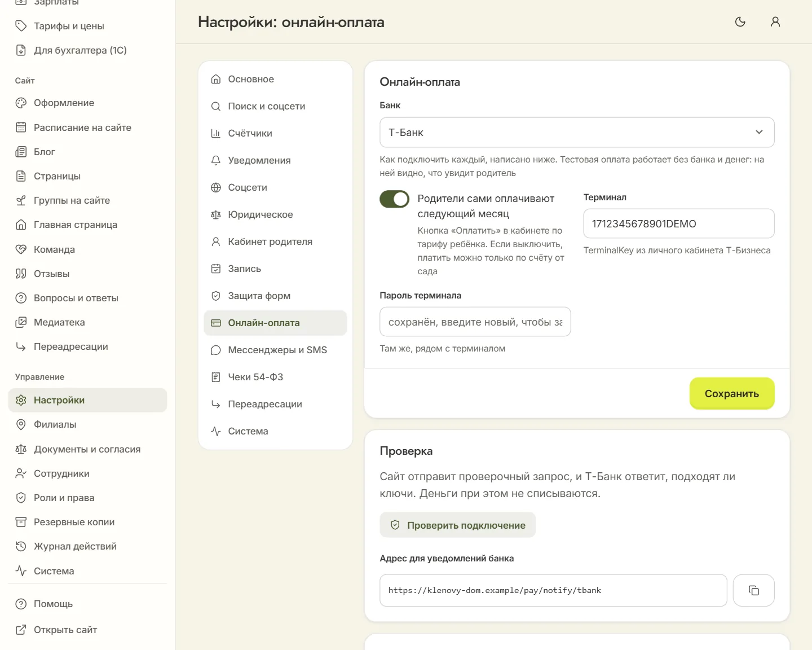Viewport: 812px width, 650px height.
Task: Click the Терминал key input field
Action: 678,223
